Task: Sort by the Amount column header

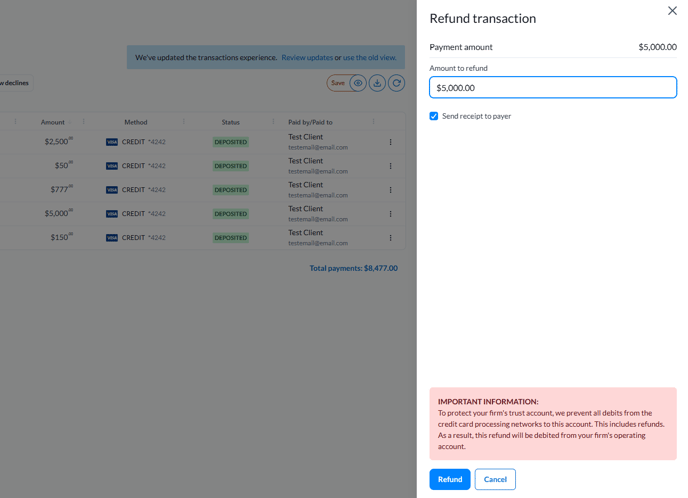Action: [53, 122]
